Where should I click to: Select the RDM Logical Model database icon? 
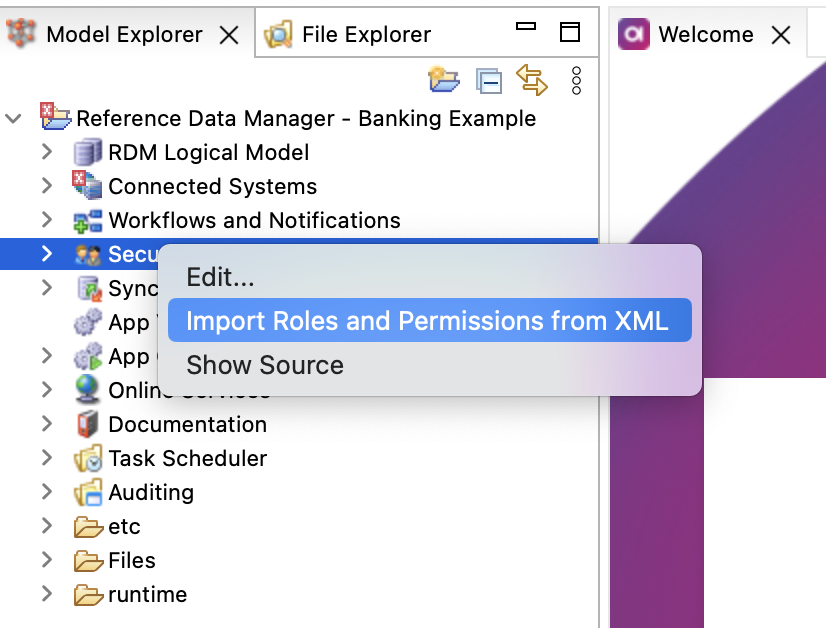tap(89, 152)
